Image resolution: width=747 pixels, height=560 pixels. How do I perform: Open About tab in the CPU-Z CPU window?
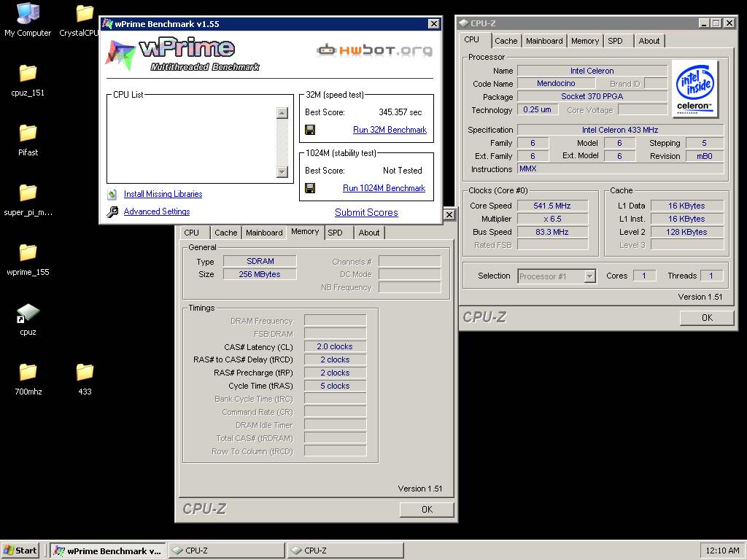point(649,41)
